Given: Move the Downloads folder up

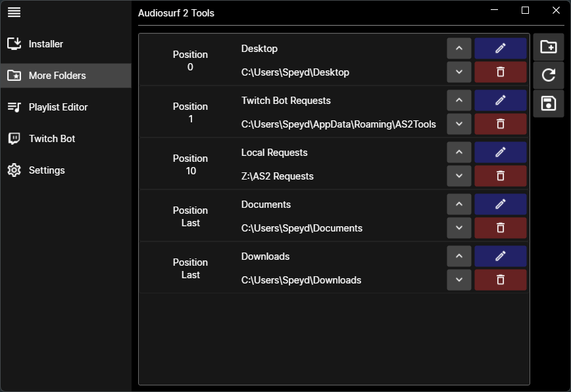Looking at the screenshot, I should tap(459, 257).
